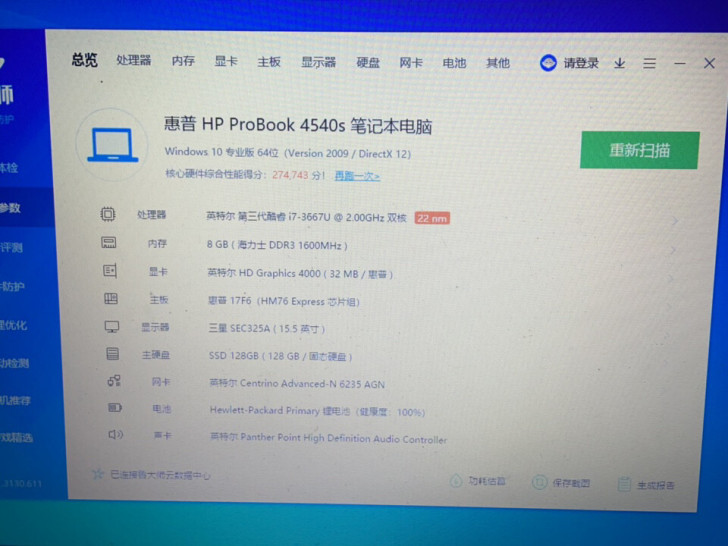The height and width of the screenshot is (546, 728).
Task: Click the Panther Point Audio Controller text
Action: click(x=328, y=438)
